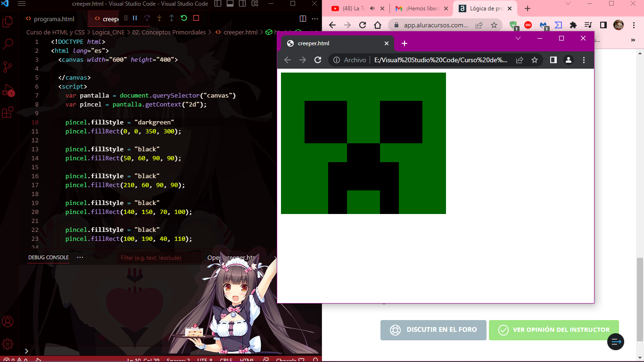Split the VS Code editor right
The width and height of the screenshot is (644, 362).
pos(303,19)
